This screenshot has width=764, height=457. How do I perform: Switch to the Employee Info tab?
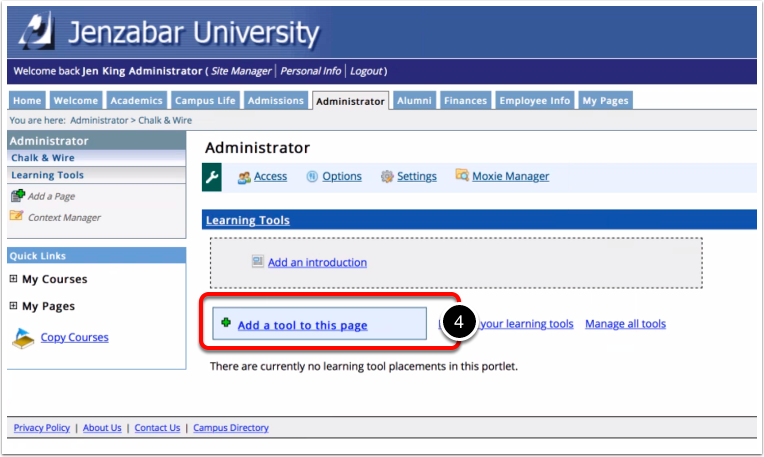pos(535,100)
